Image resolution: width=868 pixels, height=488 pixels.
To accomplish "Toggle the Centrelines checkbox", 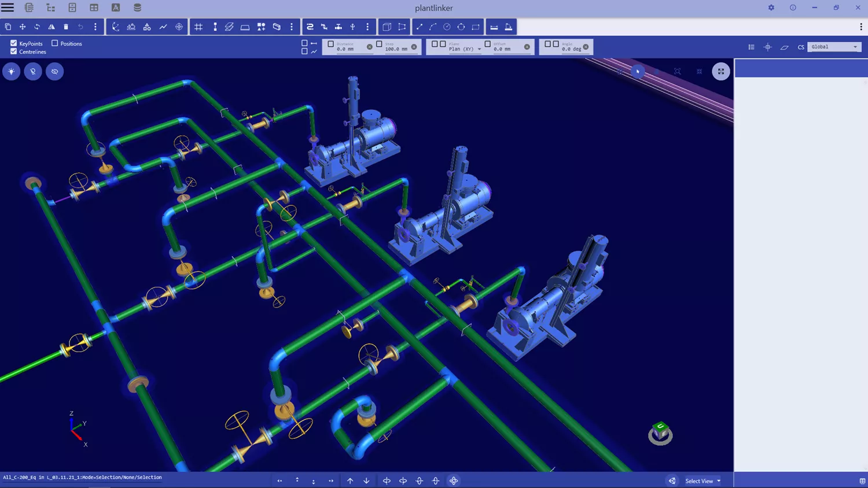I will click(14, 51).
